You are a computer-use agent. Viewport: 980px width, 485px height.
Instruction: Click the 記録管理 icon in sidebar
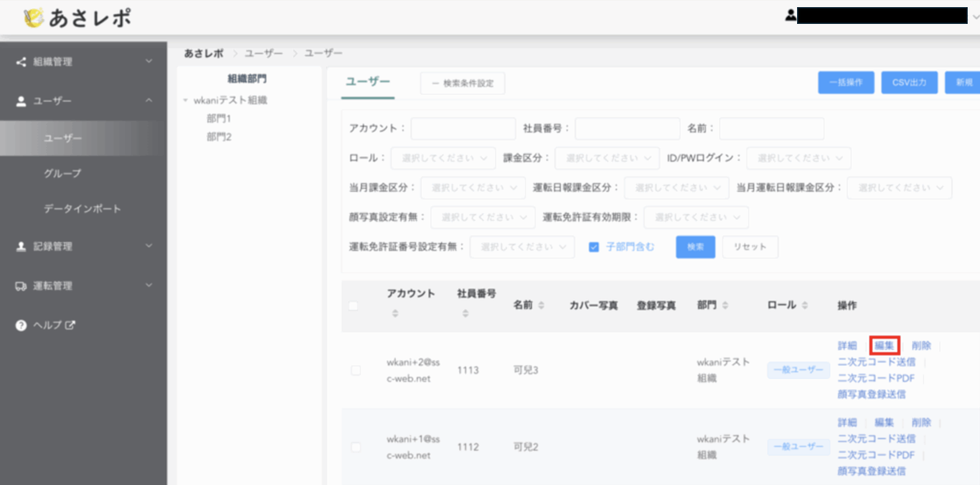(21, 246)
